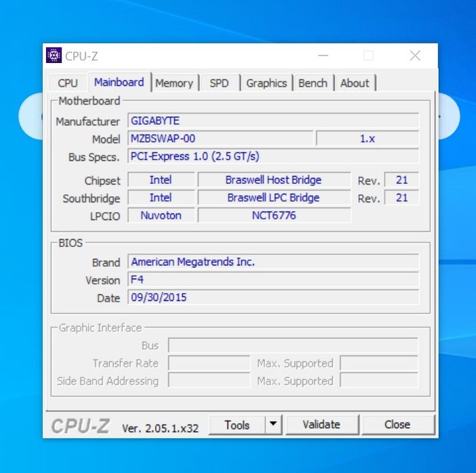Screen dimensions: 476x473
Task: Click the Close button at bottom
Action: click(397, 424)
